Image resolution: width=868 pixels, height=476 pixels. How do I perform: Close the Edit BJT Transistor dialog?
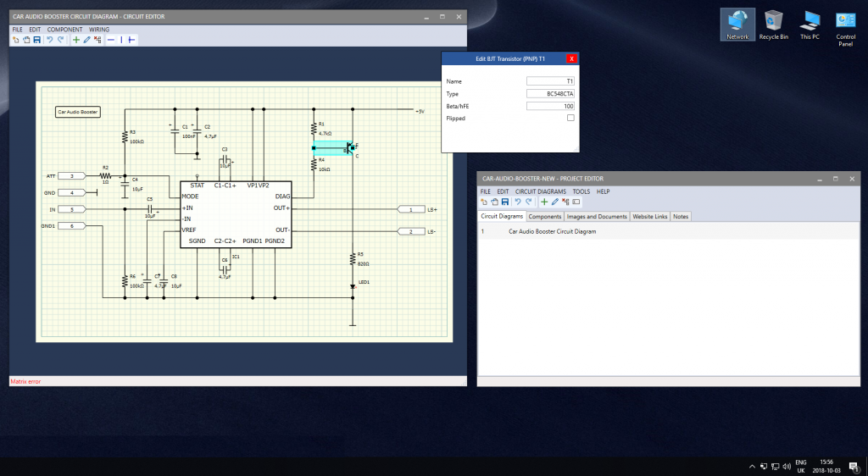[x=571, y=58]
